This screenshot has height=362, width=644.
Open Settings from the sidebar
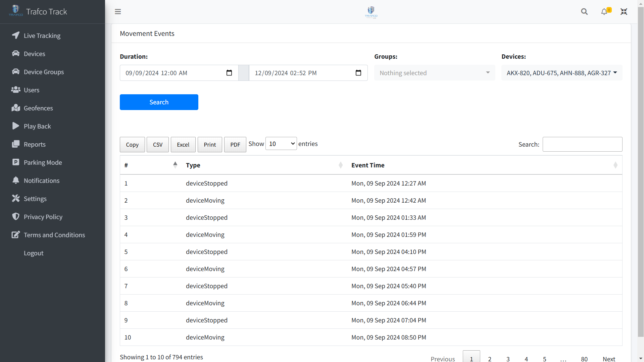point(35,199)
